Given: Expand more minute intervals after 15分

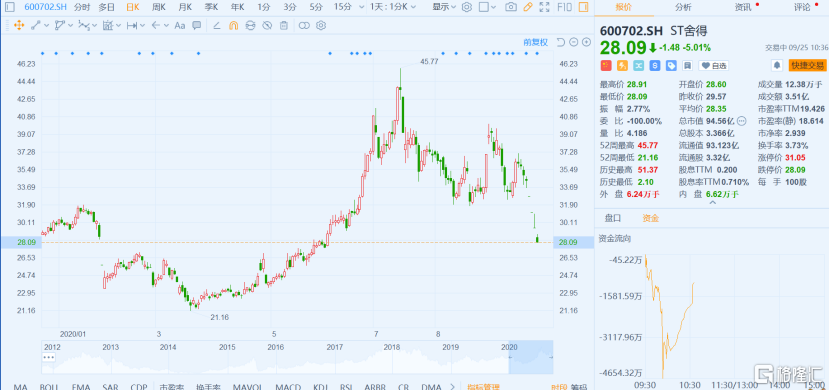Looking at the screenshot, I should coord(361,7).
